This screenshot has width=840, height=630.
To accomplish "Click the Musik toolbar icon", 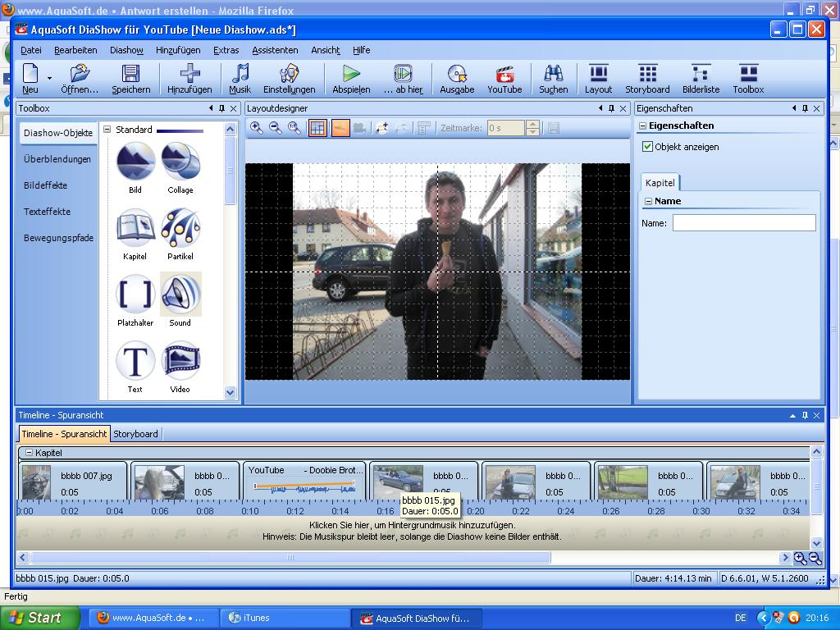I will pyautogui.click(x=240, y=80).
